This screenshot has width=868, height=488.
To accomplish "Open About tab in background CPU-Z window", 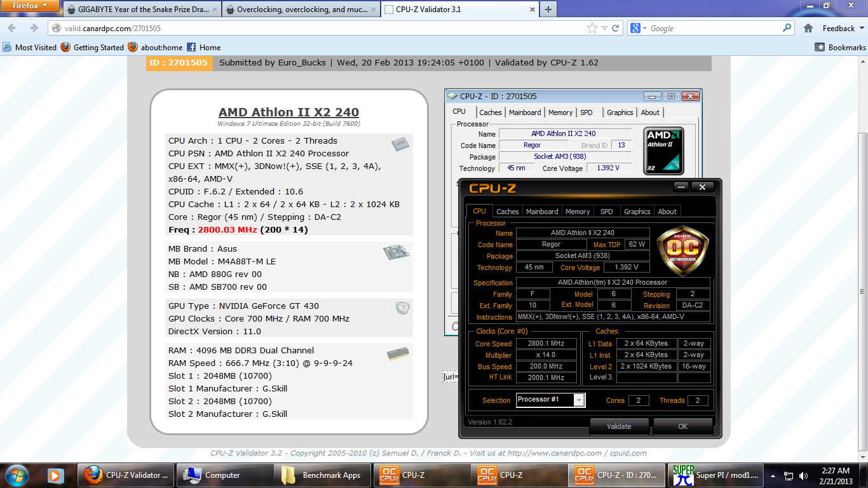I will coord(650,112).
